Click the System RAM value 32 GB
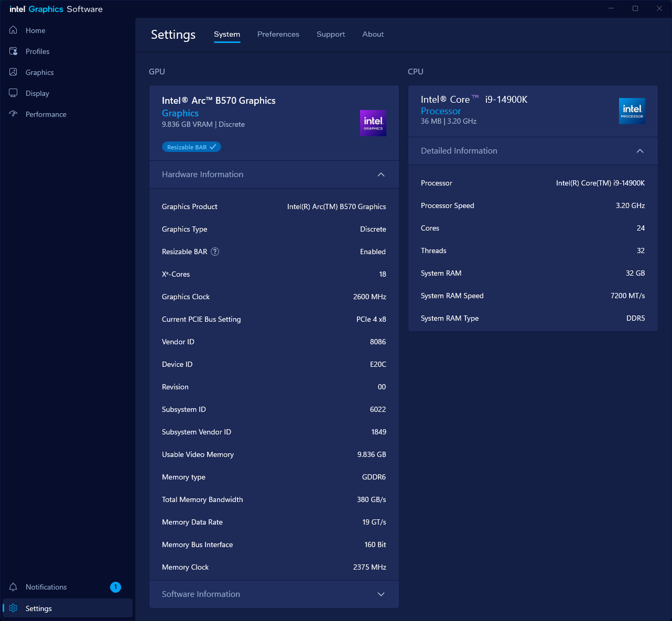This screenshot has width=672, height=621. 635,273
